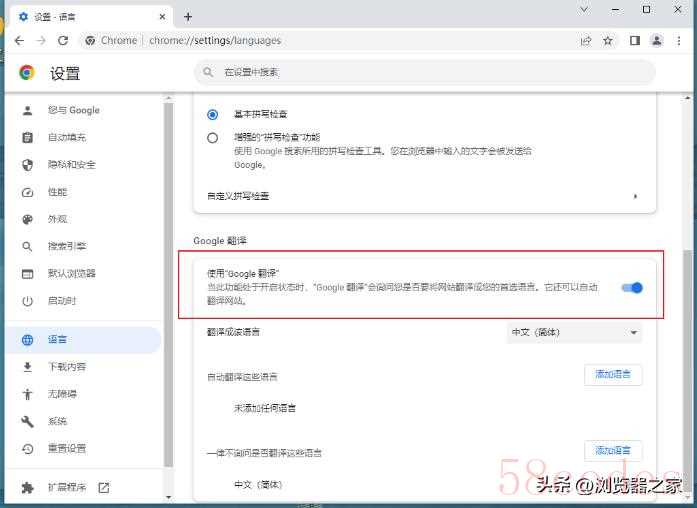Viewport: 697px width, 508px height.
Task: Open 翻译成该语言 dropdown 中文（简体）
Action: point(574,332)
